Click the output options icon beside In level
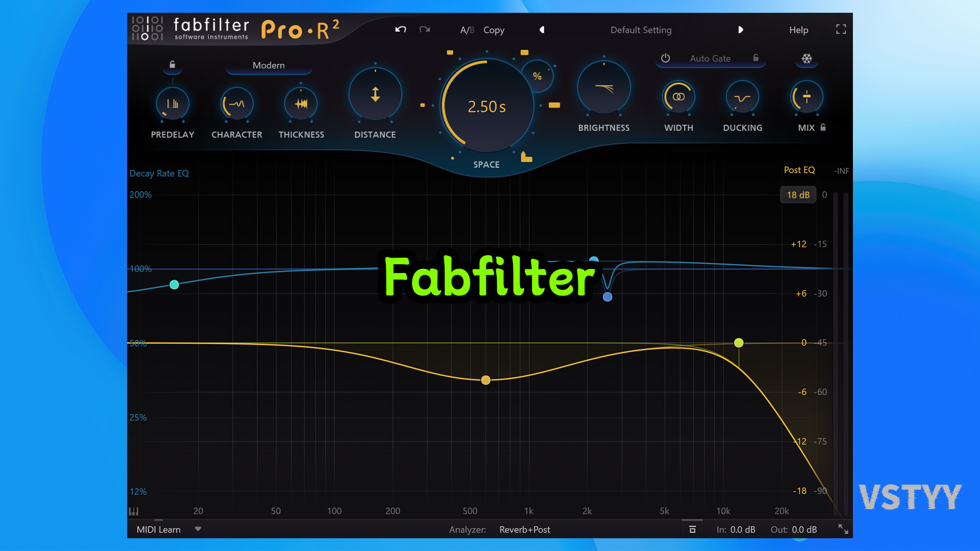The height and width of the screenshot is (551, 980). (x=692, y=530)
